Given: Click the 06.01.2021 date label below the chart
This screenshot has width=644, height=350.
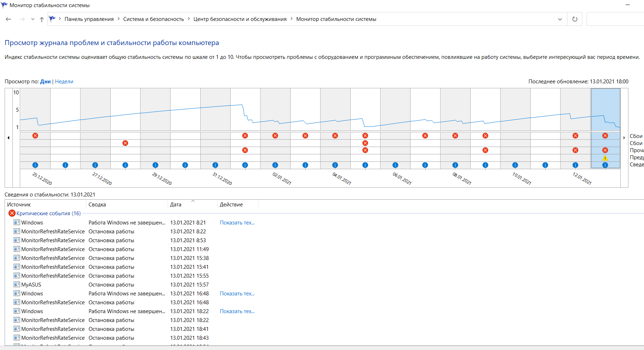Looking at the screenshot, I should pos(402,178).
